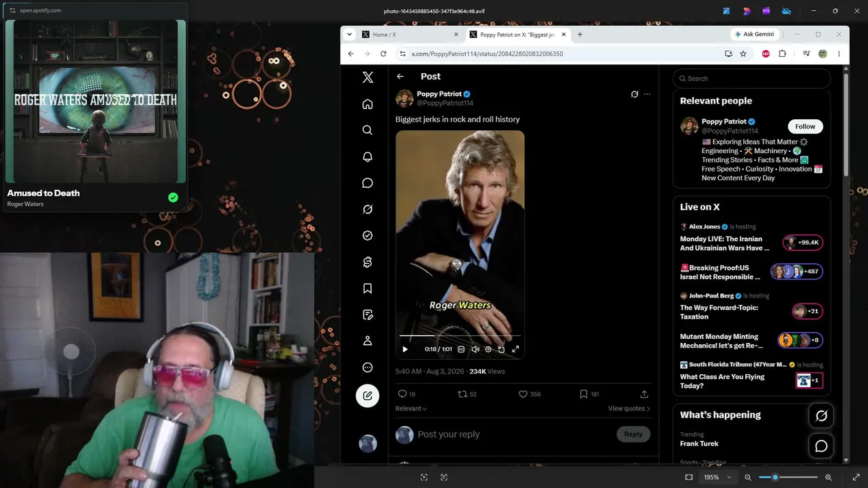Open the View quotes link
Viewport: 868px width, 488px height.
point(629,409)
